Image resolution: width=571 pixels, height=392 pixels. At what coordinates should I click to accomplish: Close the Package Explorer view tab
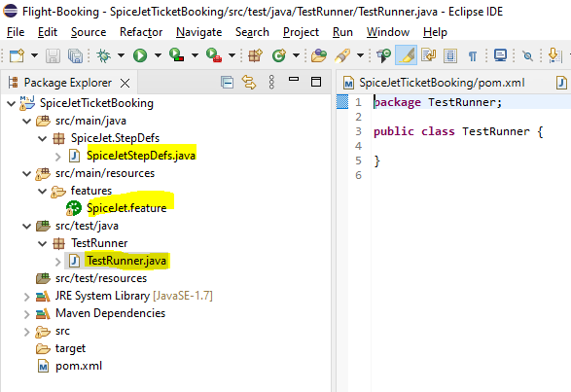(125, 84)
